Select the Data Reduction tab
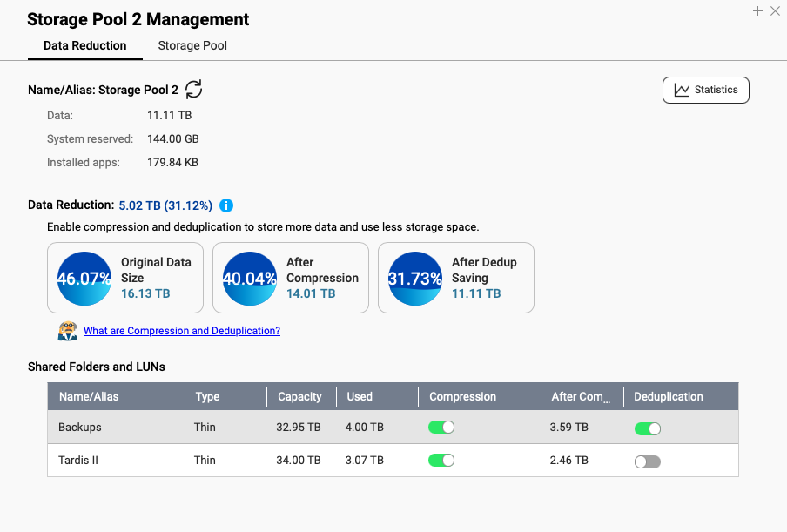The width and height of the screenshot is (787, 532). click(x=85, y=45)
